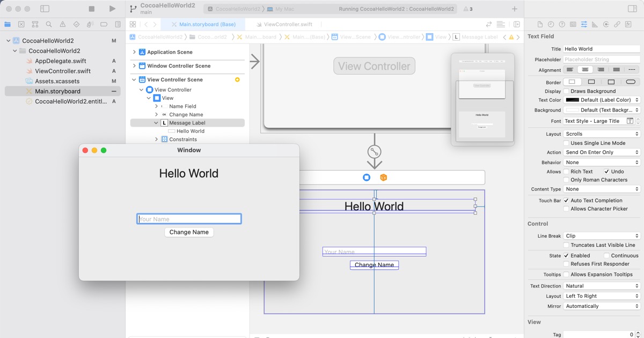Screen dimensions: 644x338
Task: Show the History inspector
Action: coord(551,24)
